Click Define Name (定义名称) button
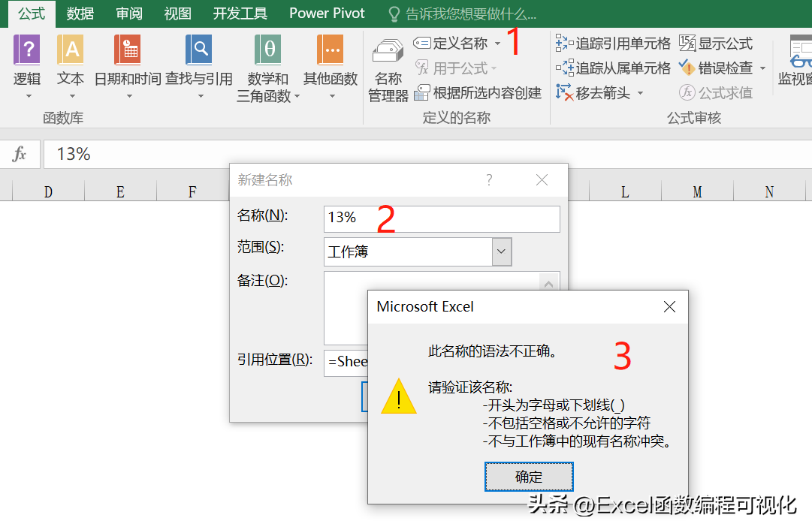Screen dimensions: 812x530 [451, 44]
